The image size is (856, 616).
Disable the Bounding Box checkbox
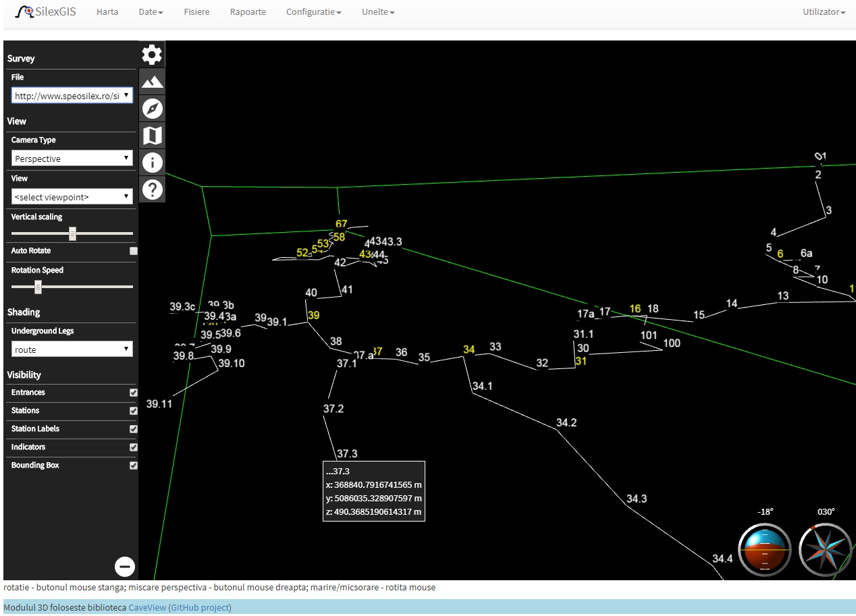coord(134,466)
